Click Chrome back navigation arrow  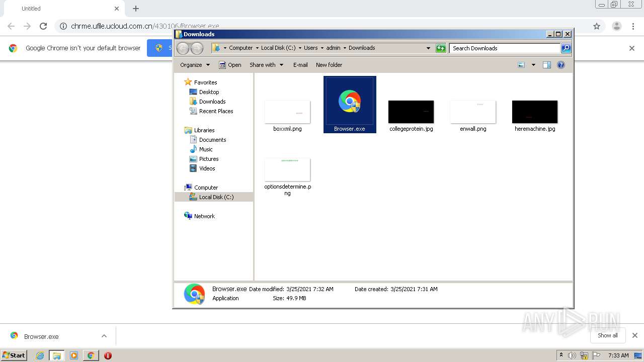(11, 26)
